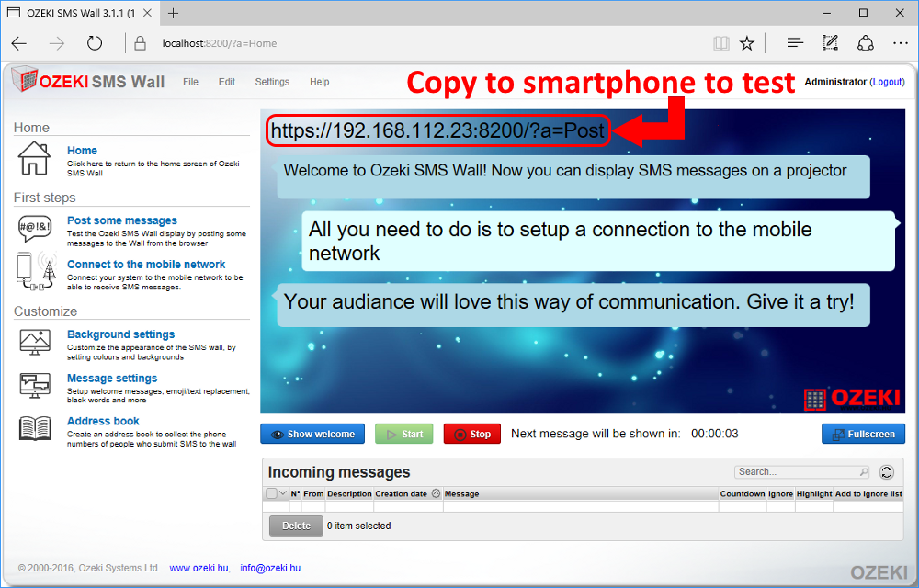Open Post some messages link
This screenshot has width=919, height=588.
click(122, 220)
